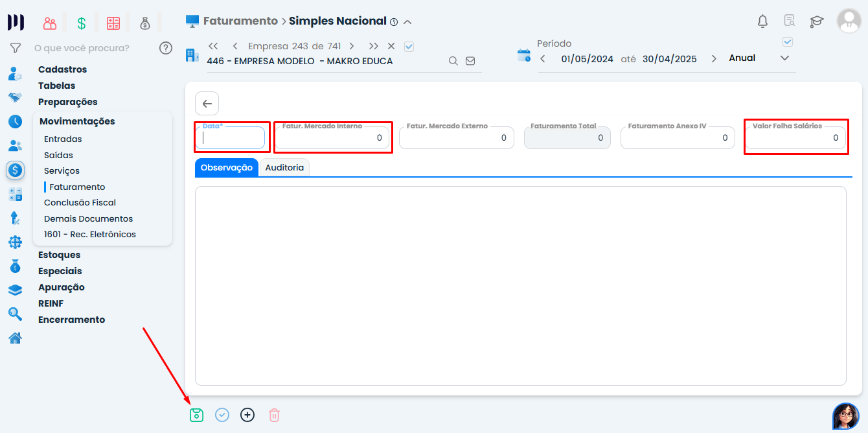This screenshot has width=868, height=433.
Task: Click the money bag icon in top toolbar
Action: click(x=145, y=23)
